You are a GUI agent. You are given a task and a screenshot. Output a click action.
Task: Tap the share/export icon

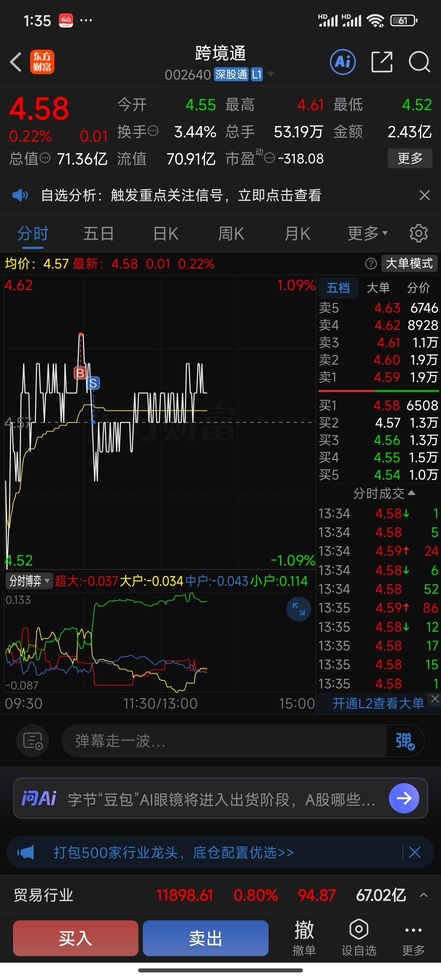point(382,62)
